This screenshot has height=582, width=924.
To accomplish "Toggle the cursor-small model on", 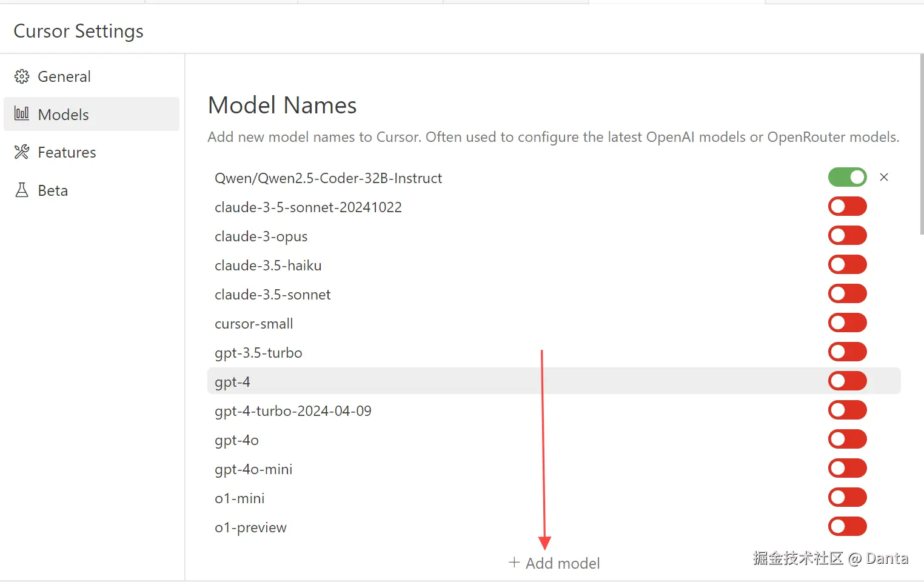I will pos(847,323).
